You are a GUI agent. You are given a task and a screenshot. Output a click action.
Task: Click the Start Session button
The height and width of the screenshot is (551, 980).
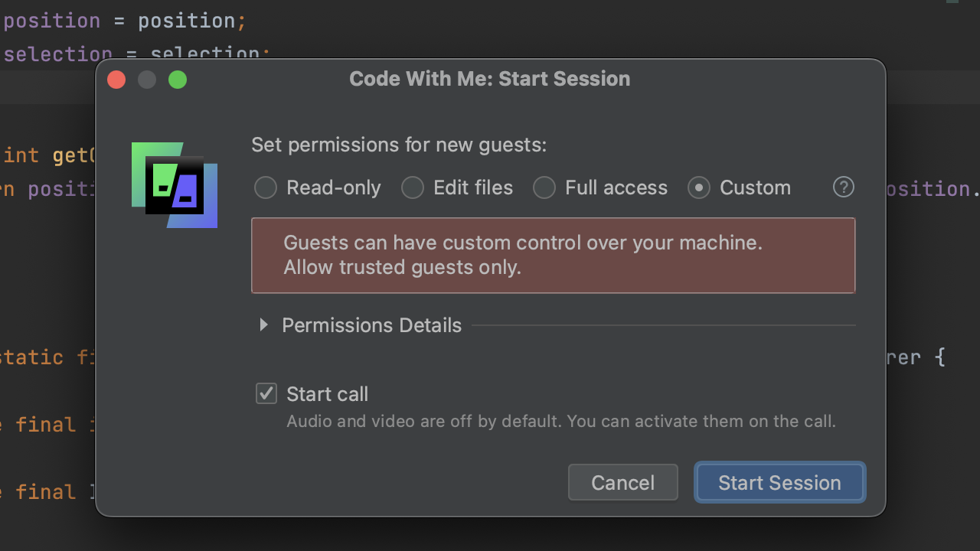click(x=779, y=483)
